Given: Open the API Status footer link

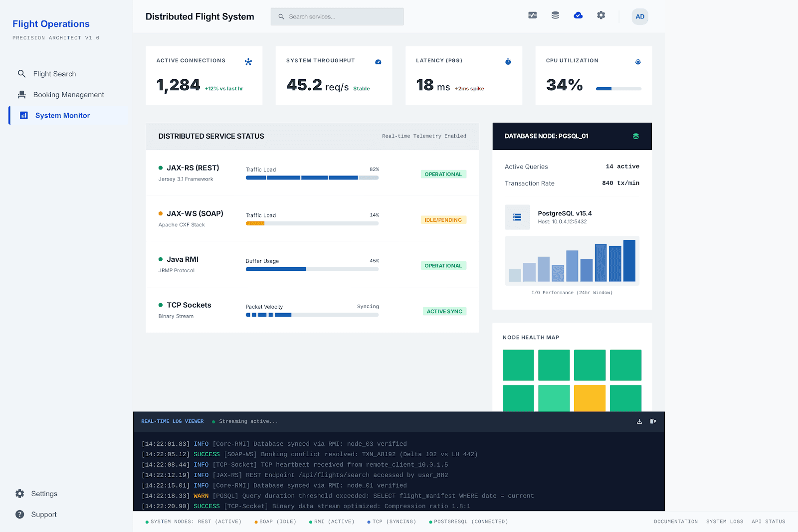Looking at the screenshot, I should [x=768, y=522].
